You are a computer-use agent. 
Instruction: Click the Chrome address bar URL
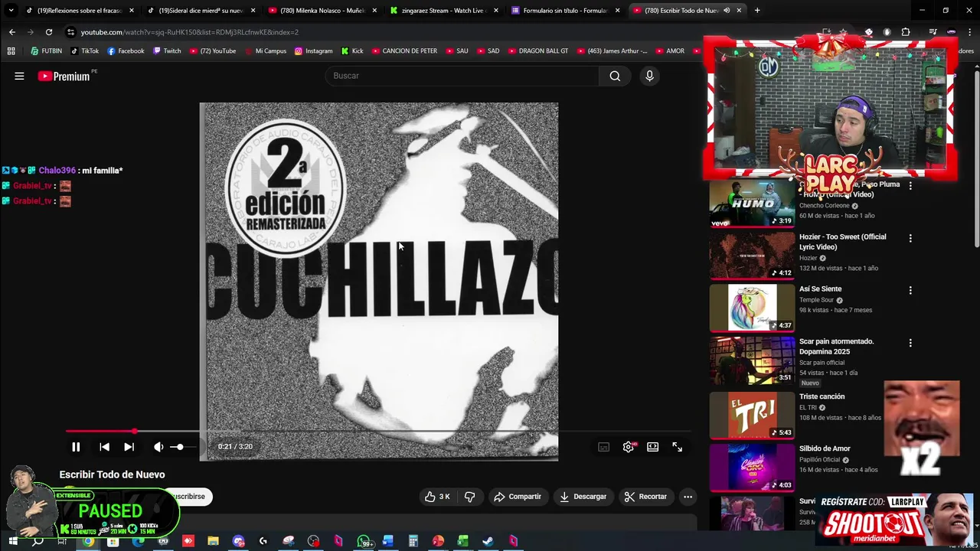click(190, 32)
